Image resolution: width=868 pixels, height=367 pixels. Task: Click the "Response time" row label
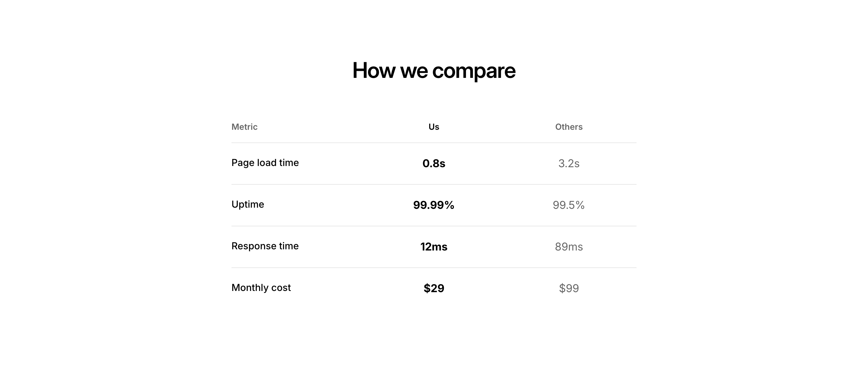coord(265,246)
